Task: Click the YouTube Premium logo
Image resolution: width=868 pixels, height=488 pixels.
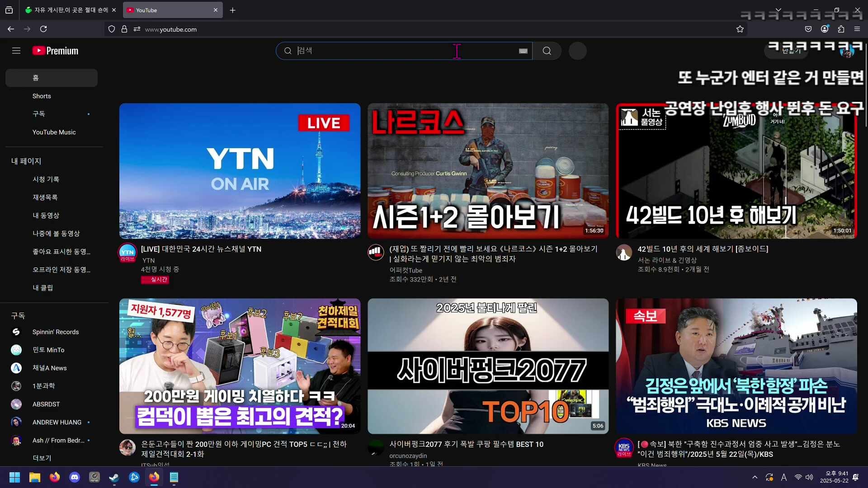Action: pyautogui.click(x=55, y=51)
